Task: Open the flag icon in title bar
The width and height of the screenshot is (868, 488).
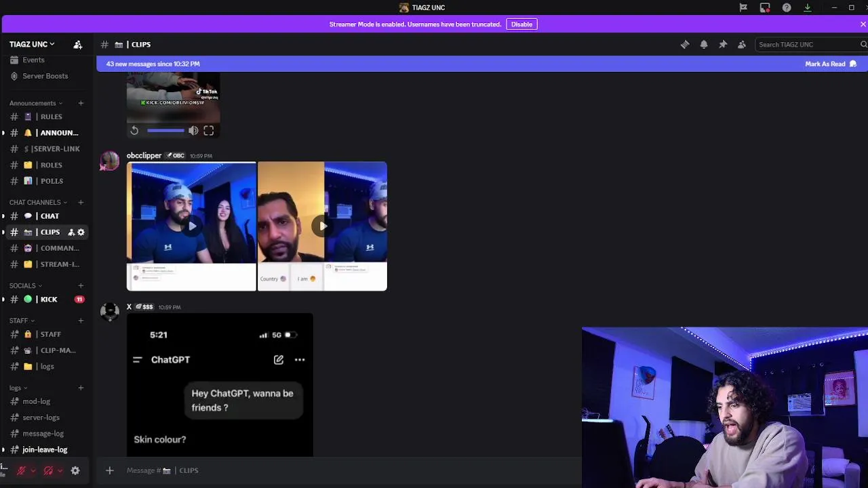Action: (743, 7)
